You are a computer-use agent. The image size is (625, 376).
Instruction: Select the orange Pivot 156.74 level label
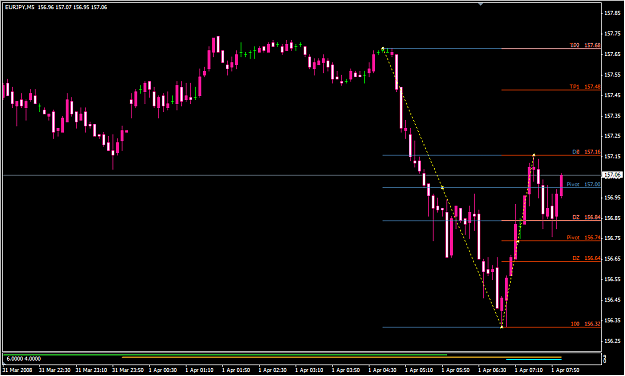(x=583, y=238)
